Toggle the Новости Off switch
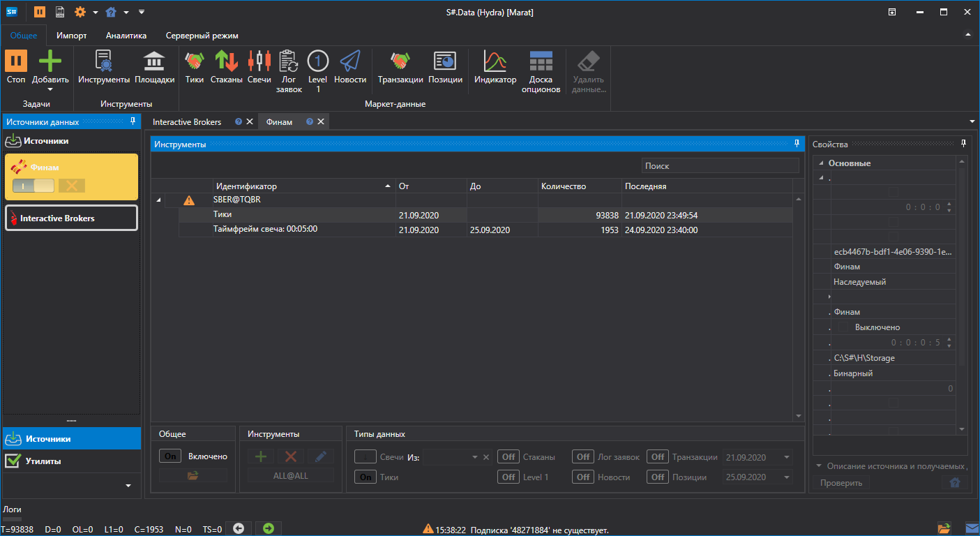 tap(583, 477)
